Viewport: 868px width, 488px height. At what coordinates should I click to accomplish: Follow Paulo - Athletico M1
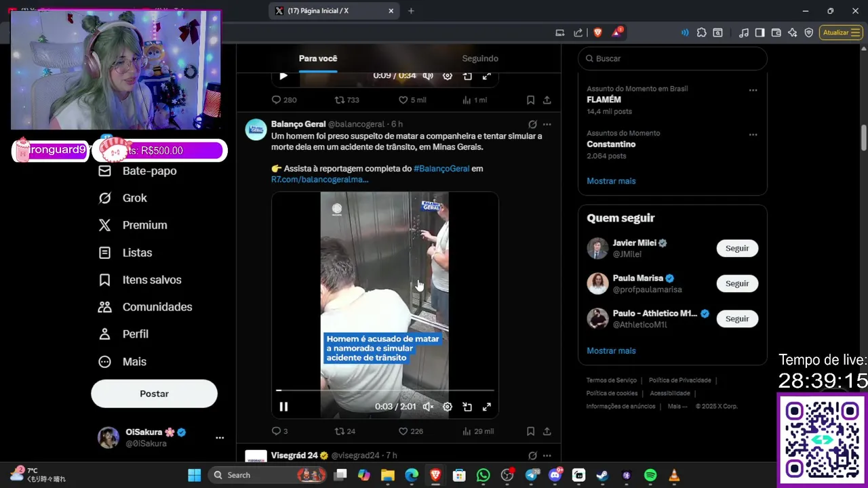coord(737,319)
